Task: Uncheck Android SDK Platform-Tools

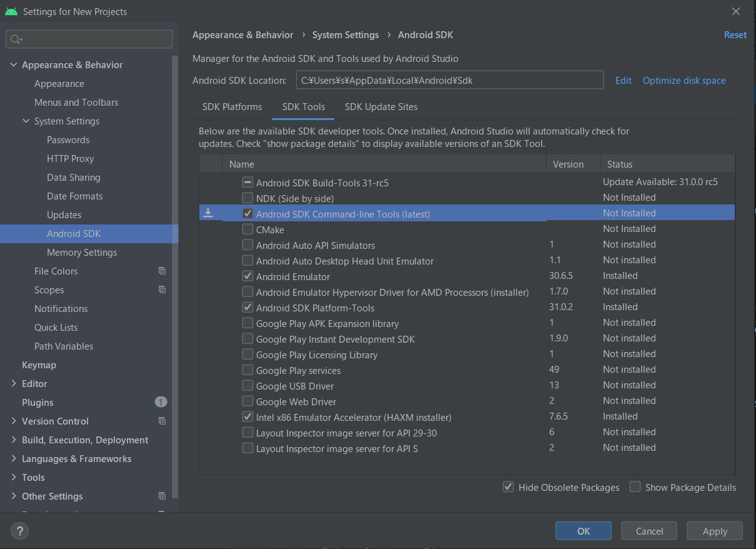Action: tap(248, 308)
